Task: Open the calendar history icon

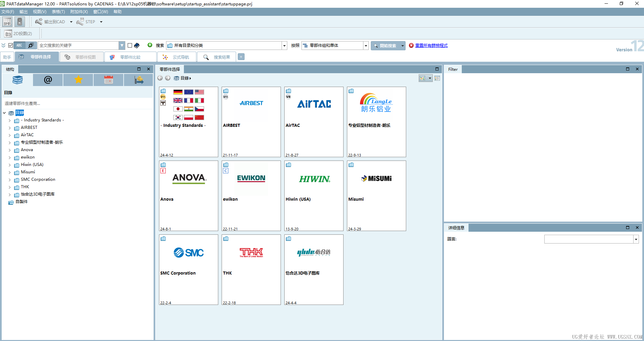Action: 108,80
